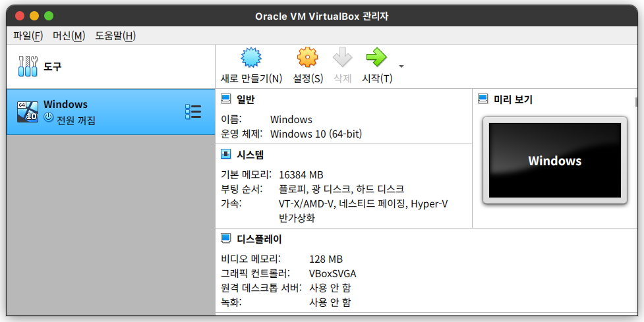
Task: Click the 원격 데스크톱 서버 label
Action: pos(262,288)
